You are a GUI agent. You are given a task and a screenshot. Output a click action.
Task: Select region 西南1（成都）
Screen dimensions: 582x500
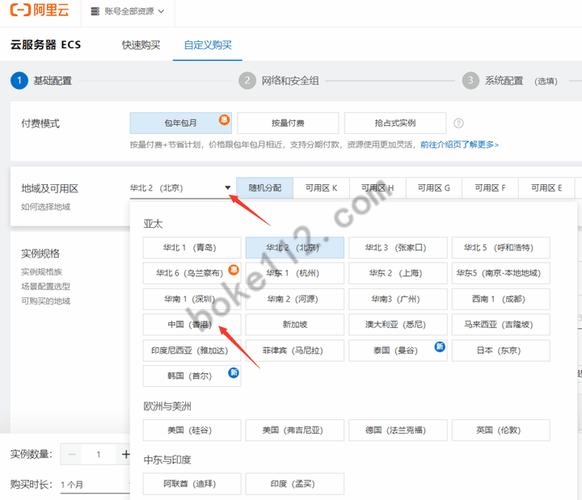[x=501, y=299]
